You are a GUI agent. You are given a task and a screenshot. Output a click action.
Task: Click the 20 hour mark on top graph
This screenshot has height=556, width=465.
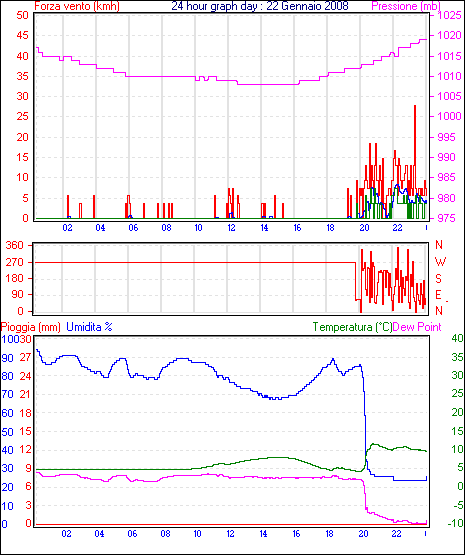click(364, 228)
